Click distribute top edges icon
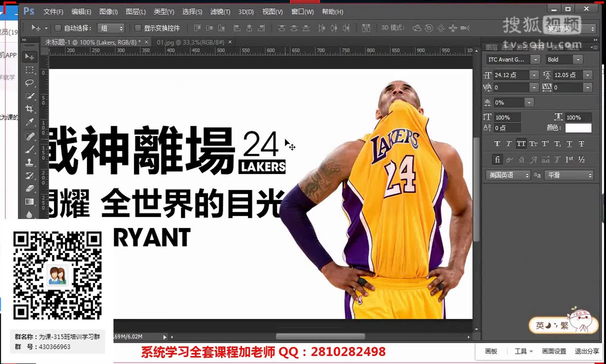The height and width of the screenshot is (364, 606). tap(281, 28)
